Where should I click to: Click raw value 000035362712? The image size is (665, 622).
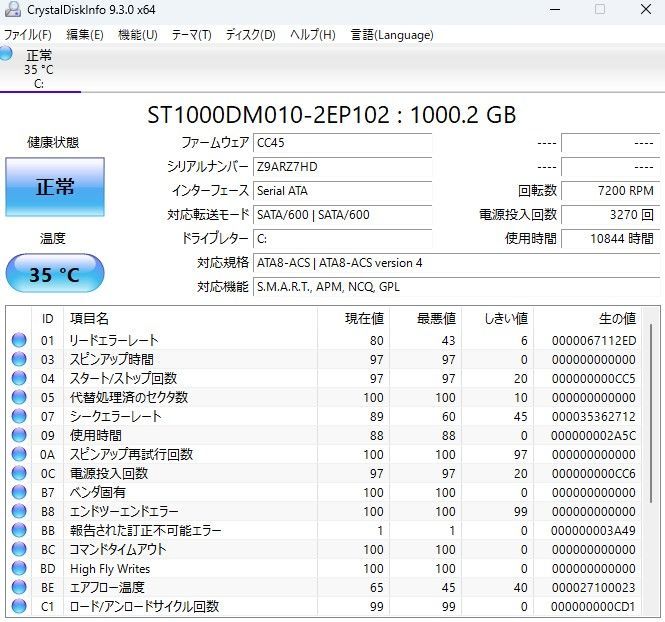594,416
